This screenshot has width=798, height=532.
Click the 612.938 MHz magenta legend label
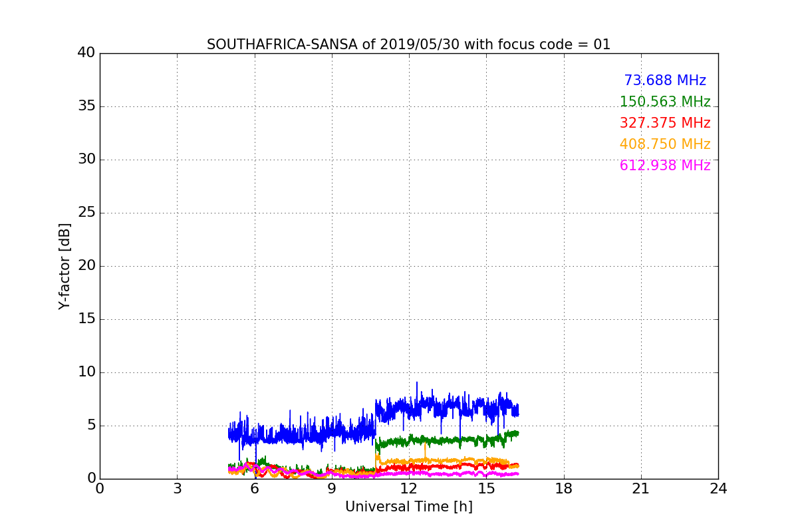665,166
